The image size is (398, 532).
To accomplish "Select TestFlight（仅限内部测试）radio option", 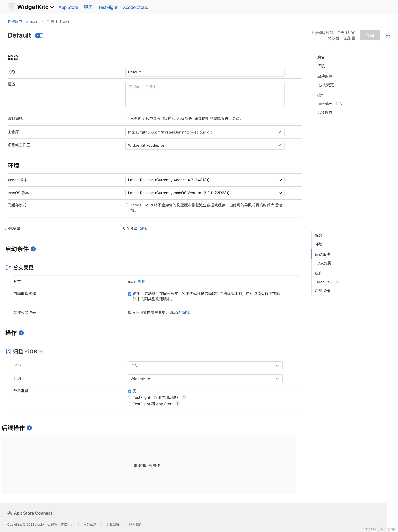I will click(130, 398).
